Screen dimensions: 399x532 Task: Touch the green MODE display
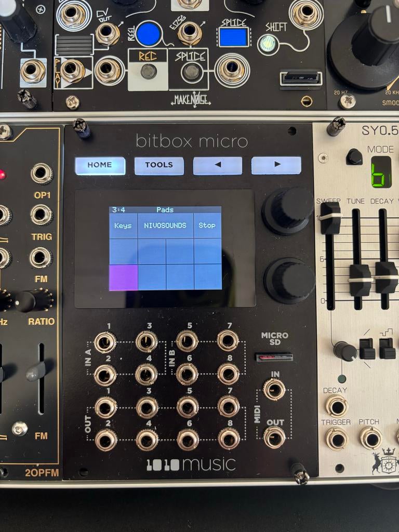[x=381, y=172]
